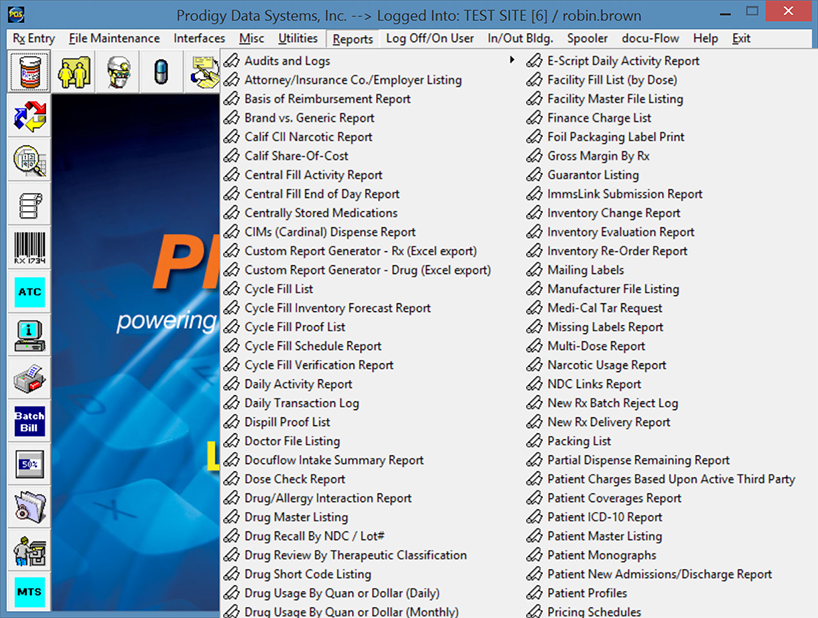Open the patient file icon with two figures

click(73, 73)
